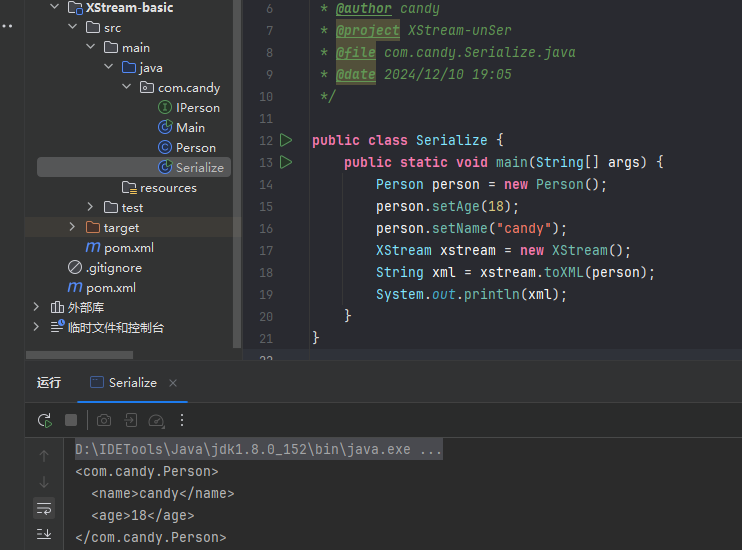Open the profiler gauge icon

point(156,420)
